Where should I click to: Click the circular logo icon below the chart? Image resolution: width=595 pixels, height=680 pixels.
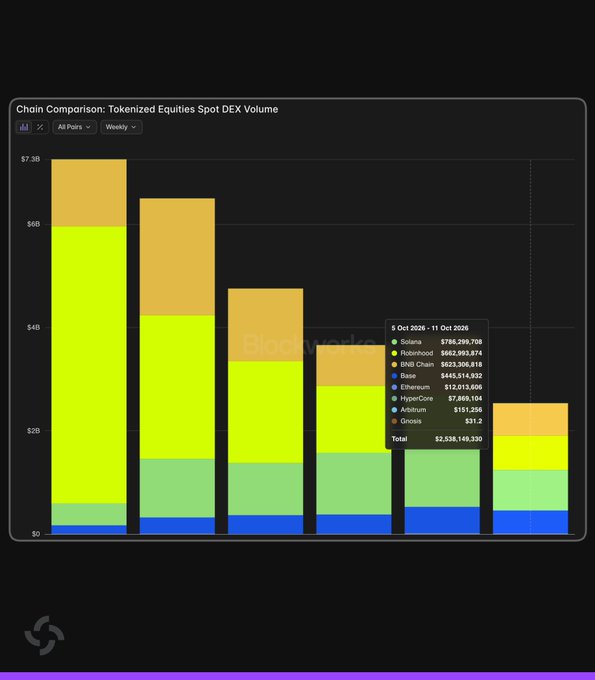pyautogui.click(x=44, y=635)
